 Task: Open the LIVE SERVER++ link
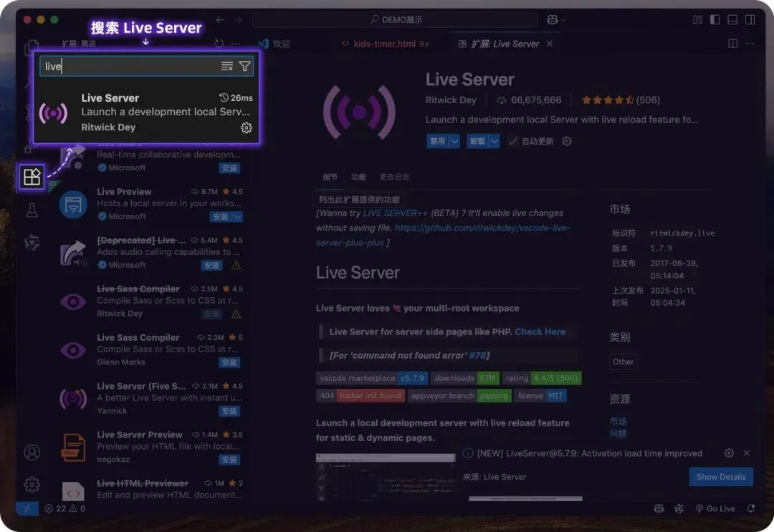(x=395, y=213)
